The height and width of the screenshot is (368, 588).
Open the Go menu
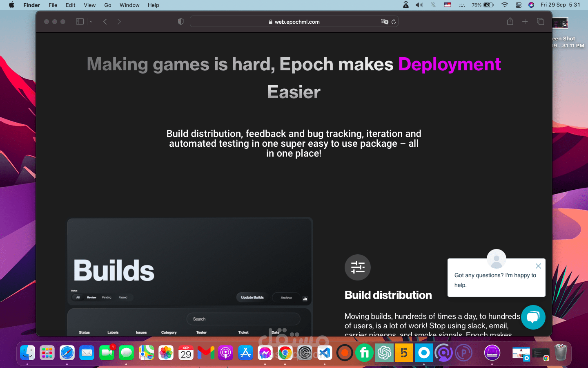point(108,5)
